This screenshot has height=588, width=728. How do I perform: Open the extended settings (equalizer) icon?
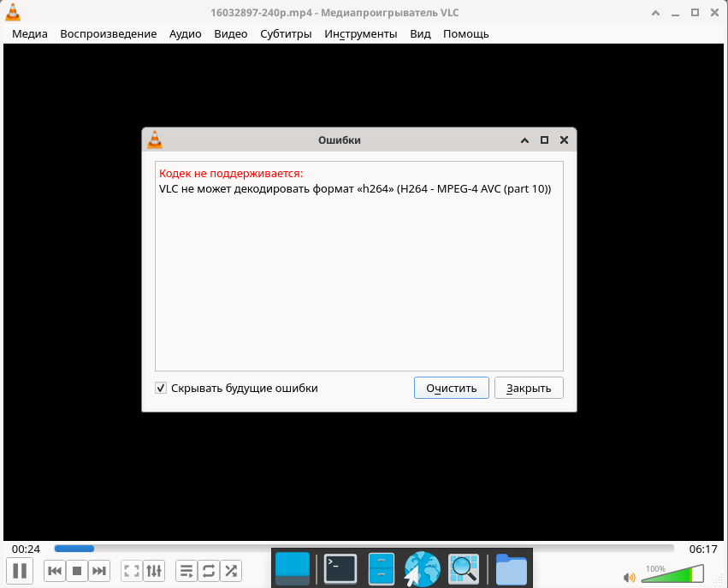point(154,571)
